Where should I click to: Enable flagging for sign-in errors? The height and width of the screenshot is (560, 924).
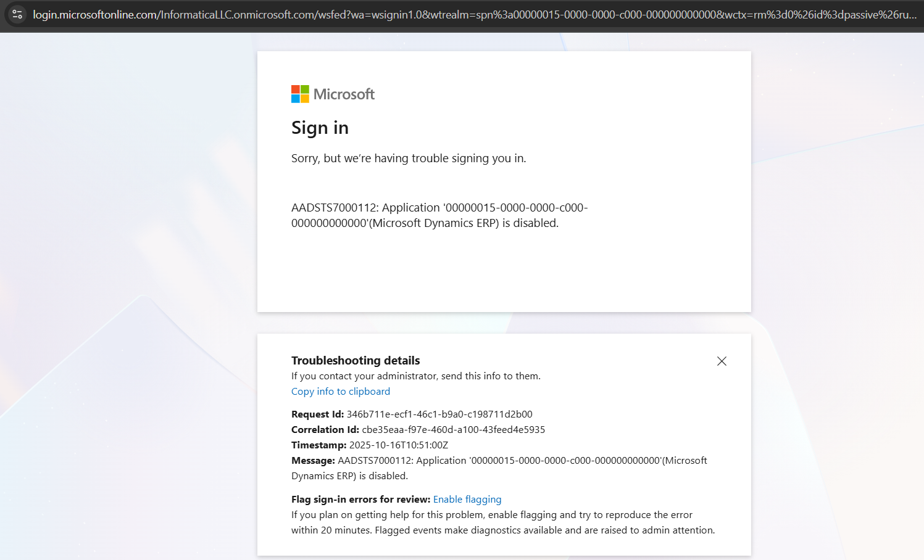click(467, 499)
